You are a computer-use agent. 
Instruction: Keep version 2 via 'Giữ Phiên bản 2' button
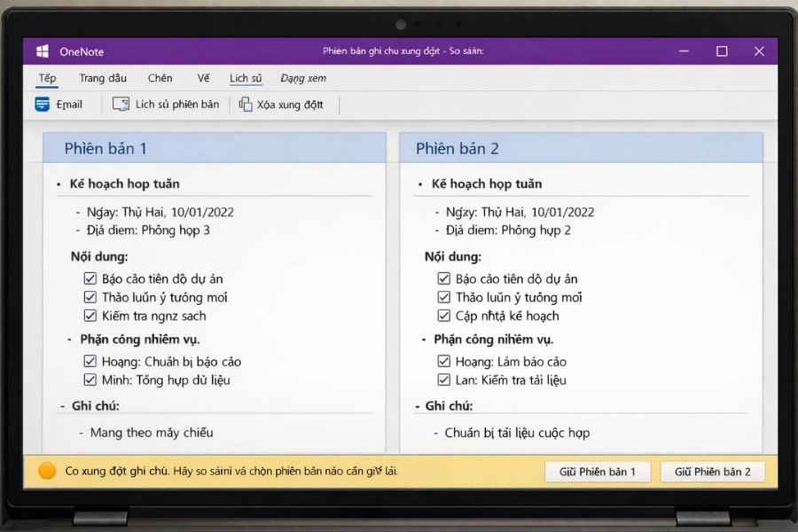coord(712,471)
